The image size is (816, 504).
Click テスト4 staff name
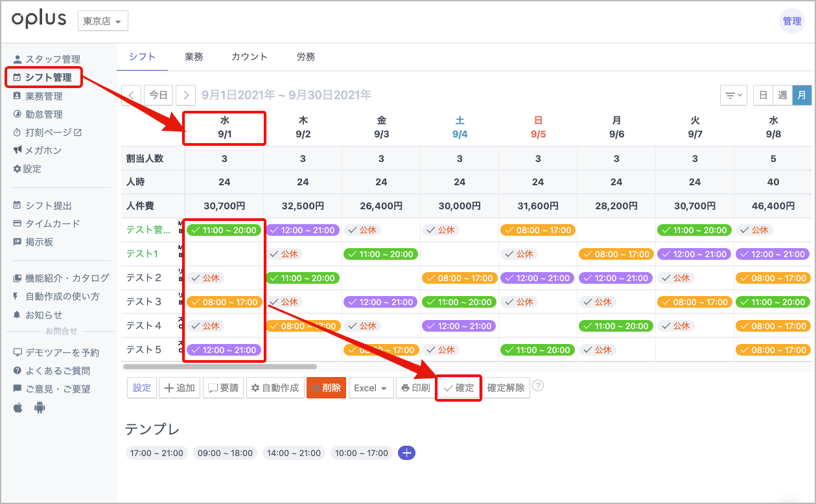tap(144, 326)
